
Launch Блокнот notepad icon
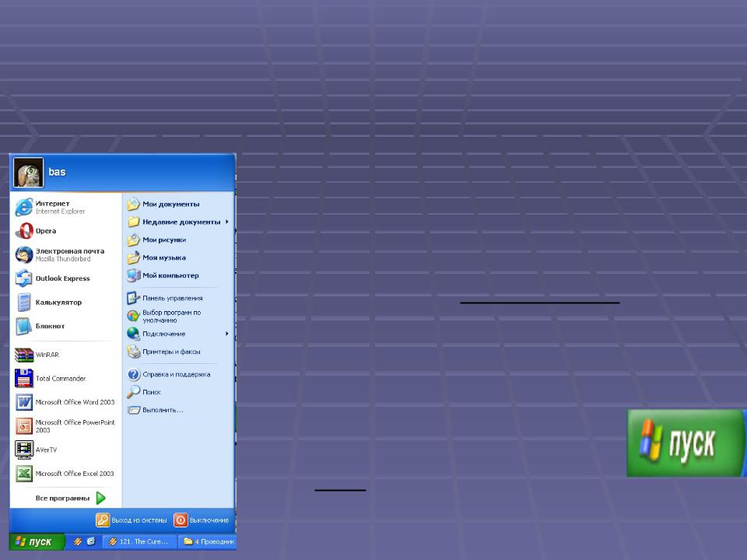click(x=24, y=326)
